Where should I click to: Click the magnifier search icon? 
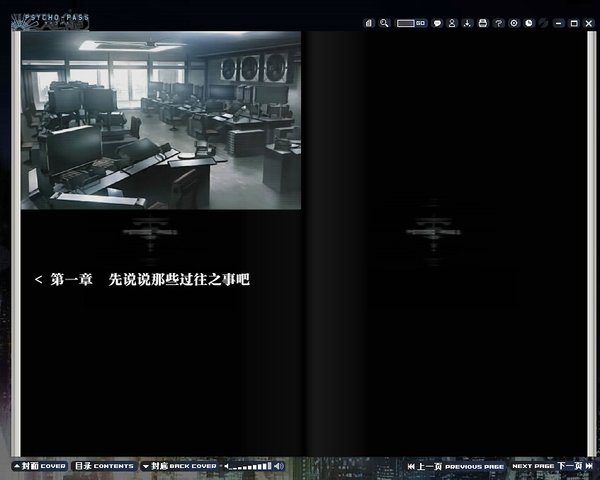[x=384, y=23]
